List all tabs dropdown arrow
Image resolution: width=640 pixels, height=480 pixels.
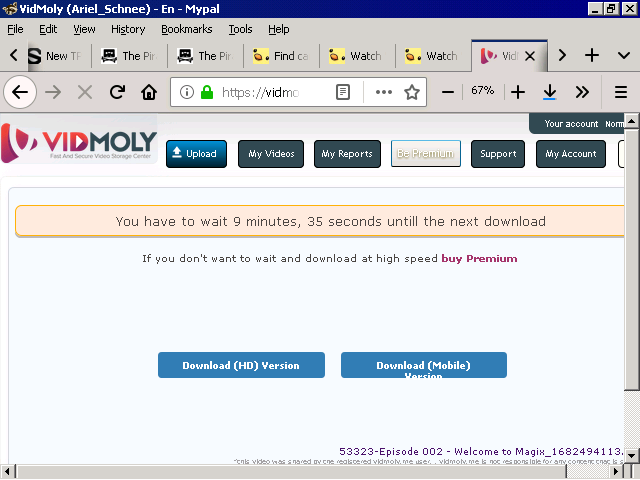624,55
